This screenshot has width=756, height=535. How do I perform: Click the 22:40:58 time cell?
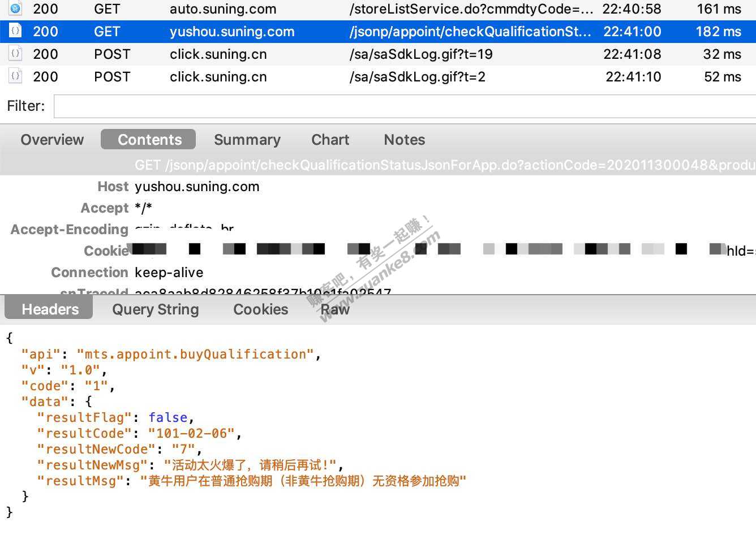tap(632, 9)
